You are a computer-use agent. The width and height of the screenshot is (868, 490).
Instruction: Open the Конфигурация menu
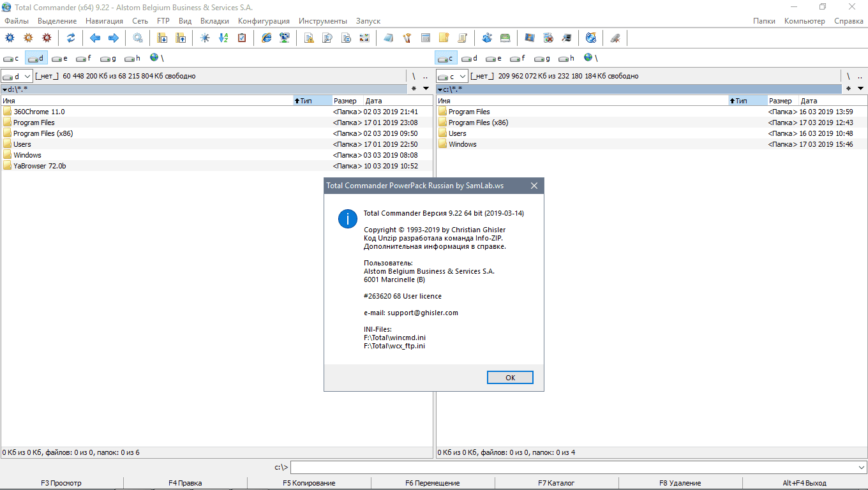(x=264, y=21)
